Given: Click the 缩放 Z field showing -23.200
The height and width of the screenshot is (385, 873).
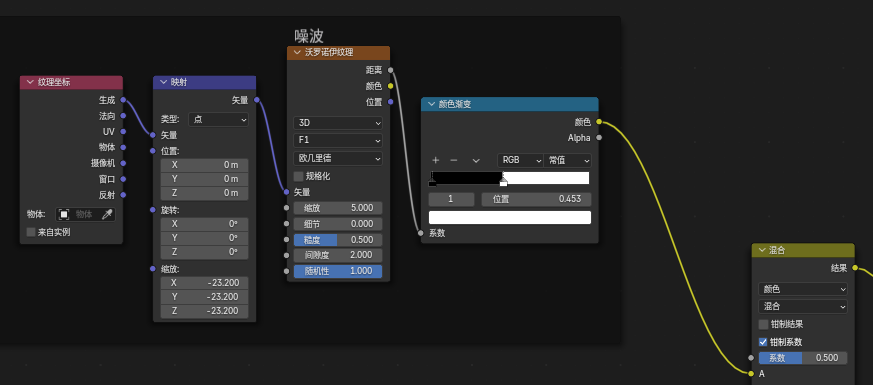Looking at the screenshot, I should coord(204,311).
